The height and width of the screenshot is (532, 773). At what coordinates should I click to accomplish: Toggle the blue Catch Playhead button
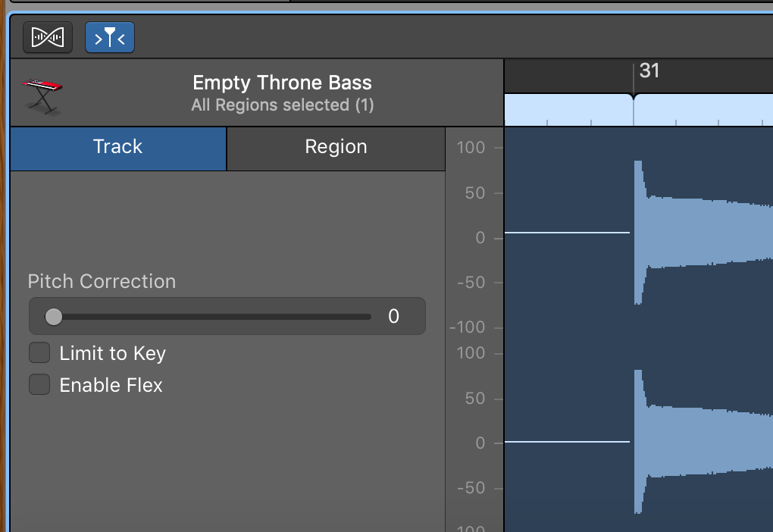(x=110, y=36)
